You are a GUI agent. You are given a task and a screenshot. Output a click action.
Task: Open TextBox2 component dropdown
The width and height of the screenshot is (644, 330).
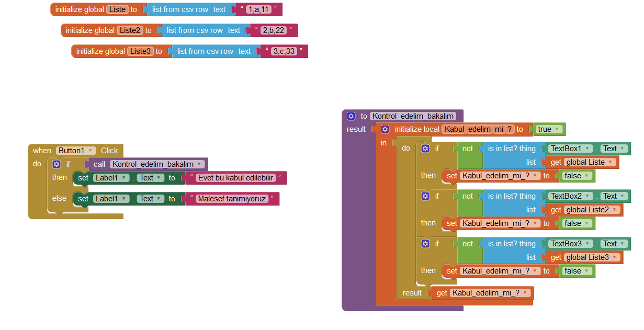click(571, 196)
